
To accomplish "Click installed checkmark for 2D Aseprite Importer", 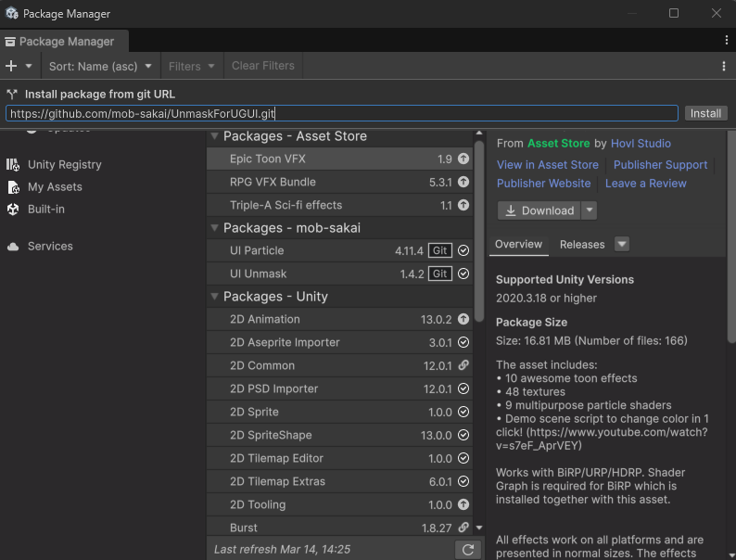I will 463,342.
